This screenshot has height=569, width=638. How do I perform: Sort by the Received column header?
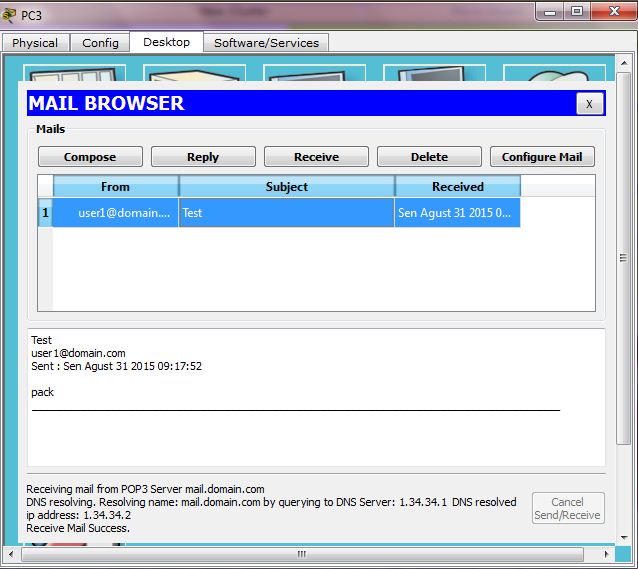tap(458, 186)
